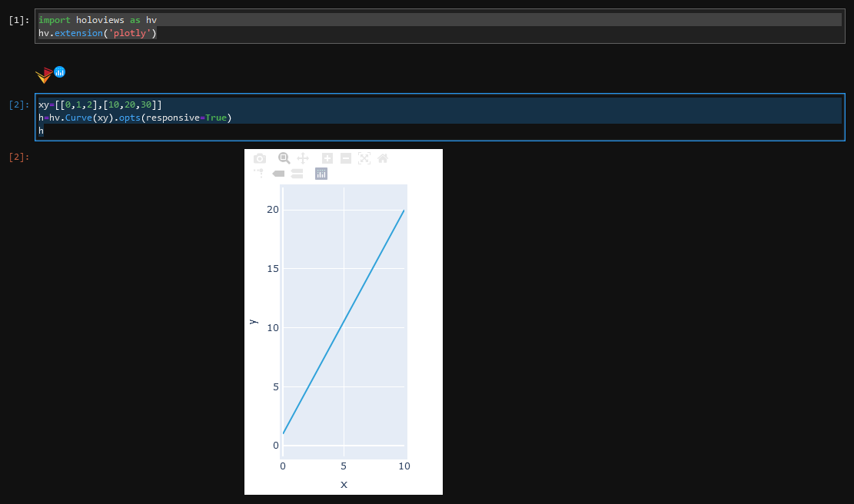Download plot as PNG camera icon
This screenshot has width=854, height=504.
pyautogui.click(x=260, y=158)
